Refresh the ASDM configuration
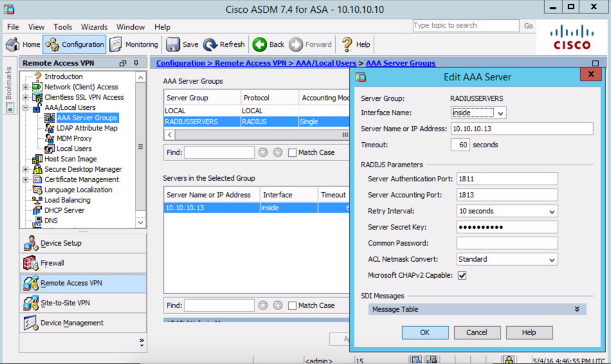Viewport: 611px width, 364px height. (224, 44)
